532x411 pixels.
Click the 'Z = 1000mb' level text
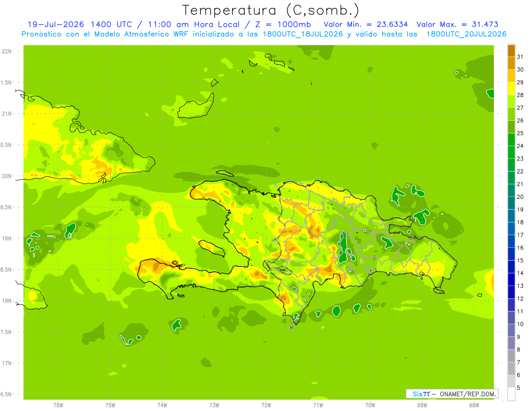tap(284, 24)
